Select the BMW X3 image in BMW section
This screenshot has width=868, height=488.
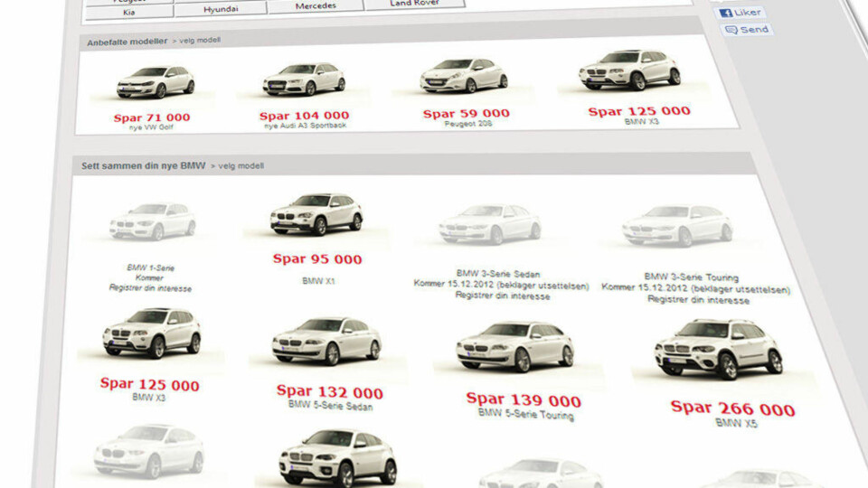(152, 333)
